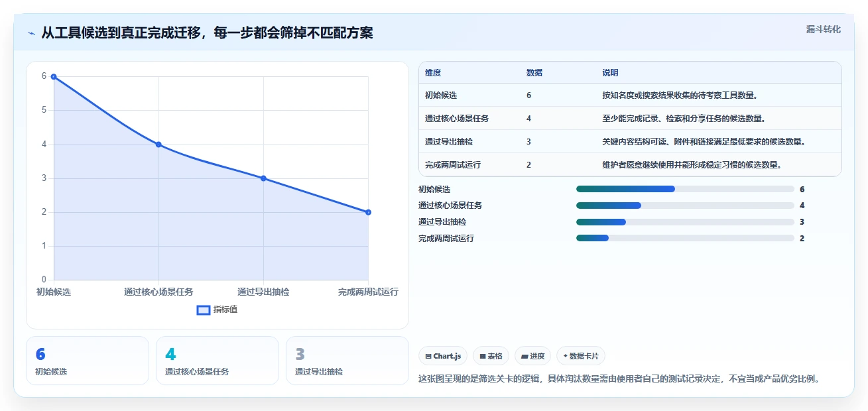Click the x-axis label 初始候选 on chart
This screenshot has height=411, width=868.
[x=54, y=292]
